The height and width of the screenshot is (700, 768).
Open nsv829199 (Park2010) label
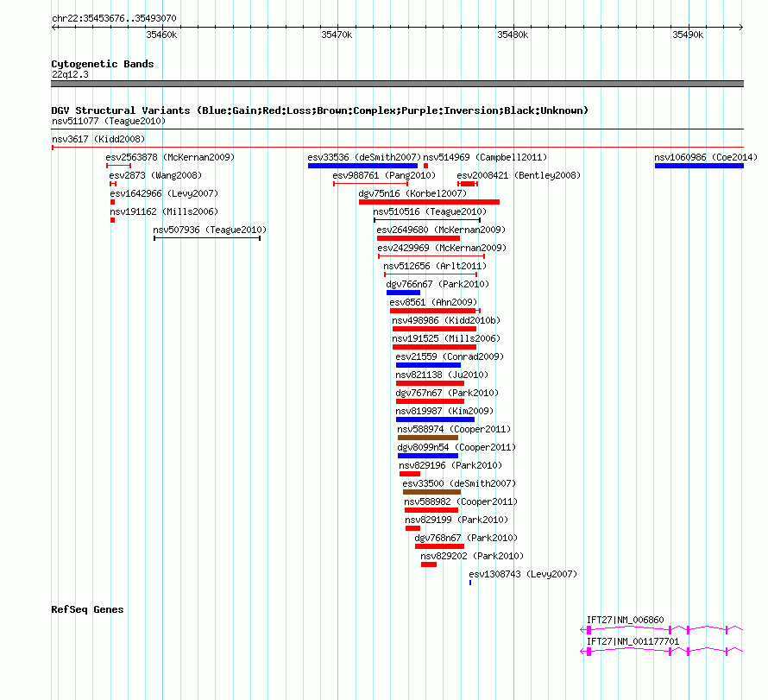(456, 520)
